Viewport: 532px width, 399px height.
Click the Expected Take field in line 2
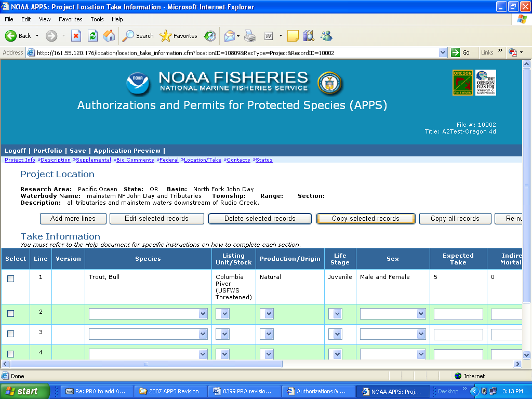pos(458,314)
